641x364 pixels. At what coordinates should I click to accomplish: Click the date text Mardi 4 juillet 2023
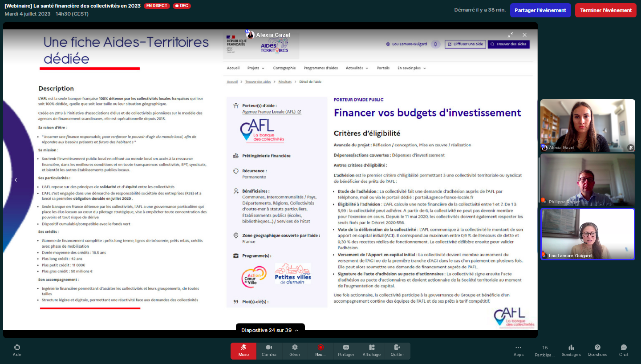[46, 14]
